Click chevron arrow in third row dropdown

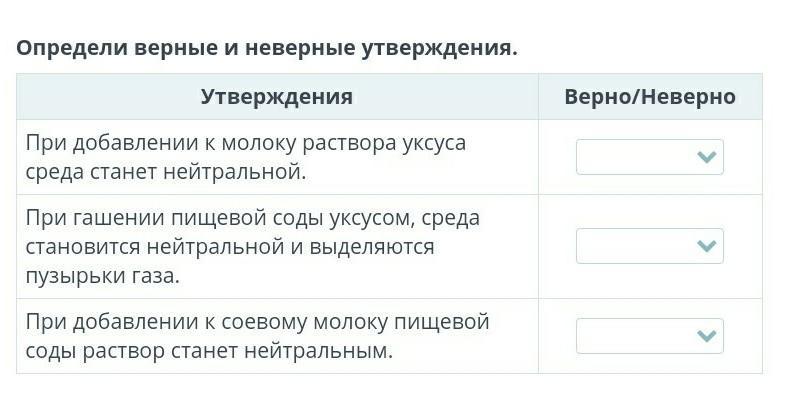[707, 336]
